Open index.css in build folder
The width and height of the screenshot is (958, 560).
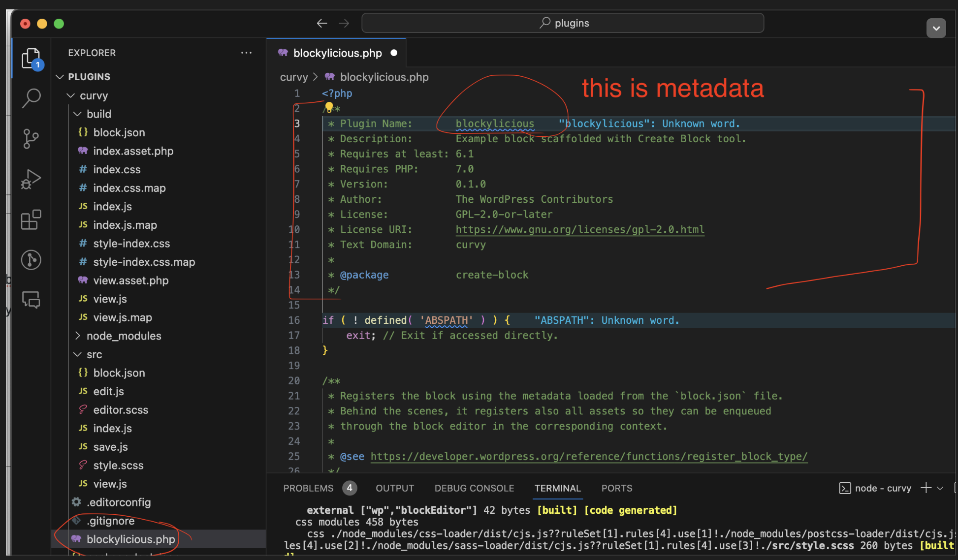[x=117, y=170]
